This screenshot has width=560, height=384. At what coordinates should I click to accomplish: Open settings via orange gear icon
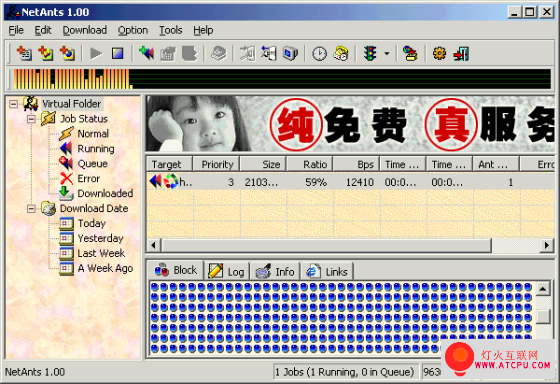coord(439,54)
